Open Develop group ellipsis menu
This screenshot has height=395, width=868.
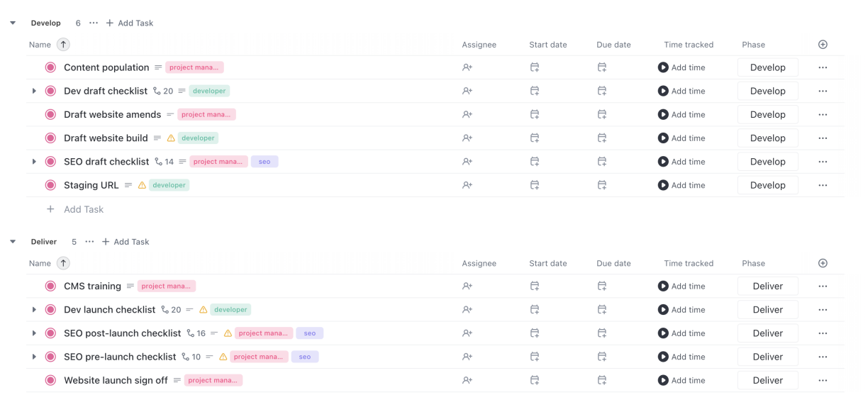(x=94, y=23)
